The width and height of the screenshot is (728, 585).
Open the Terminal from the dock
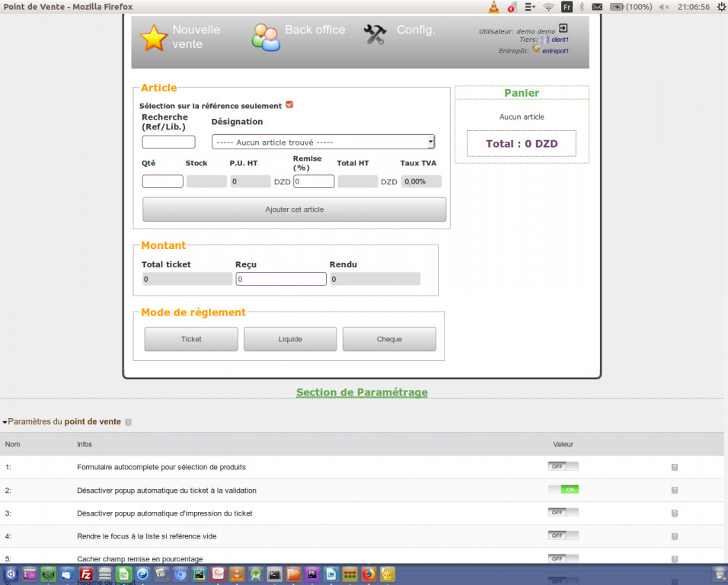[274, 574]
